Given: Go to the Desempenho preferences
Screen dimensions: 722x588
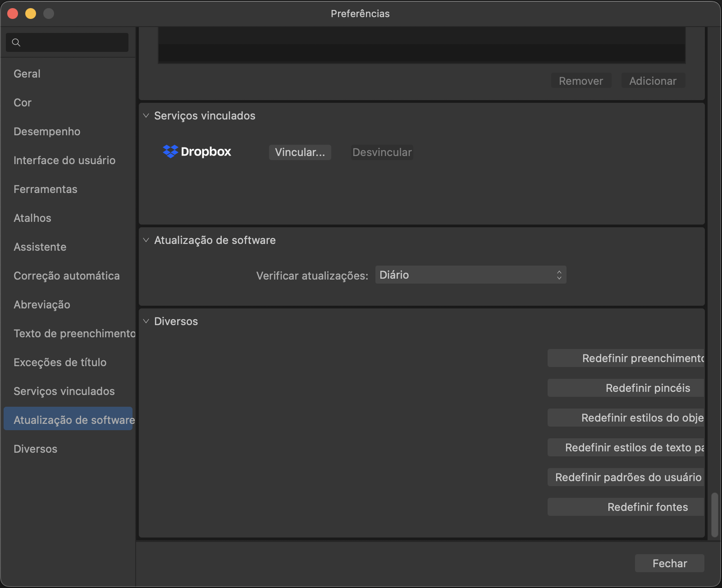Looking at the screenshot, I should click(x=47, y=131).
